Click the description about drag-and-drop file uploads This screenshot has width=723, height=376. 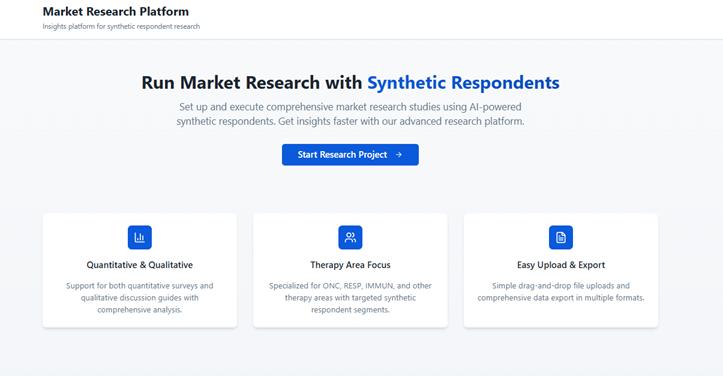point(561,292)
